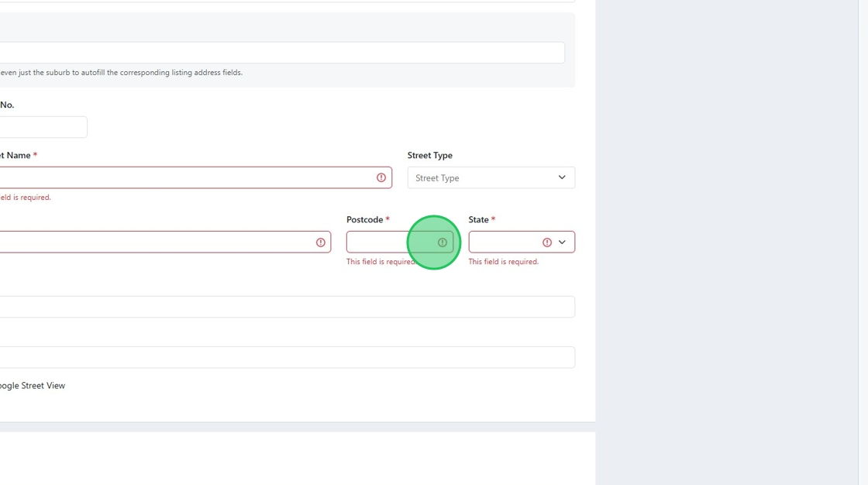The image size is (868, 485).
Task: Click the State field label
Action: [478, 220]
